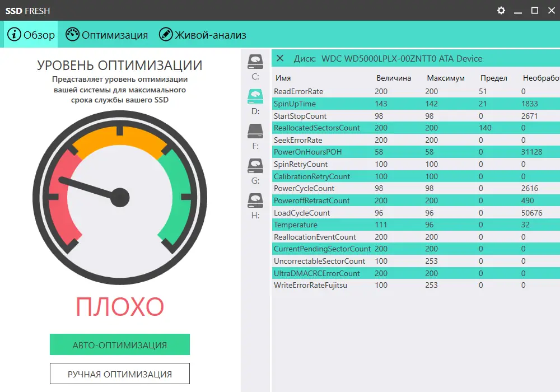Click the threshold value 140

click(485, 128)
